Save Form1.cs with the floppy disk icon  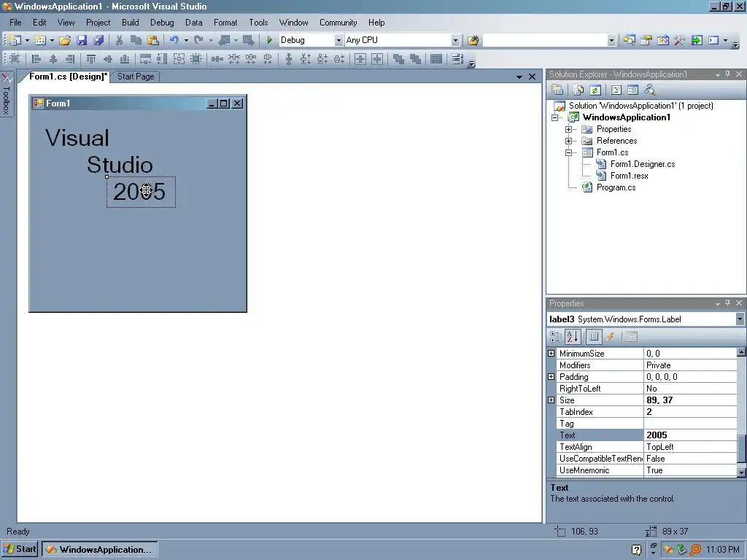coord(82,41)
